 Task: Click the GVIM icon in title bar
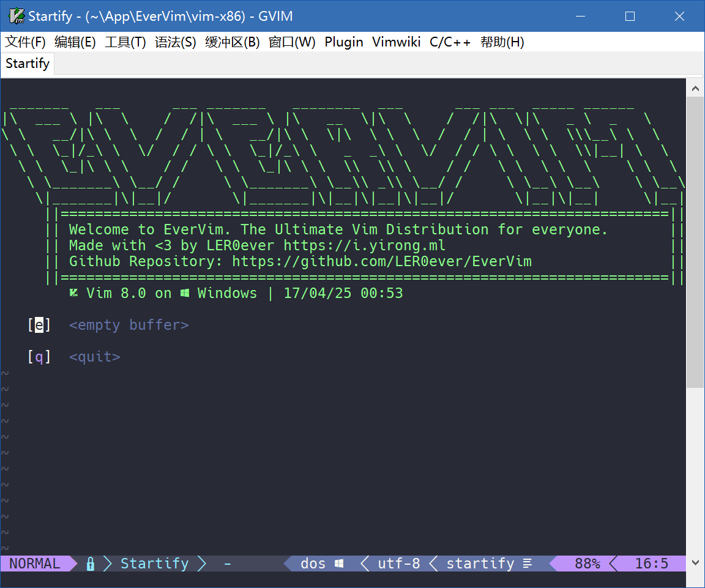coord(17,16)
